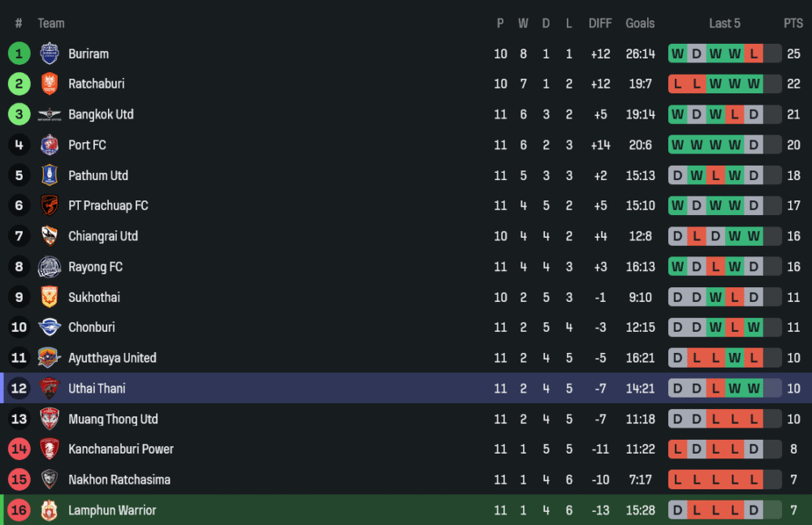Click the Last 5 column header
This screenshot has height=525, width=812.
724,24
